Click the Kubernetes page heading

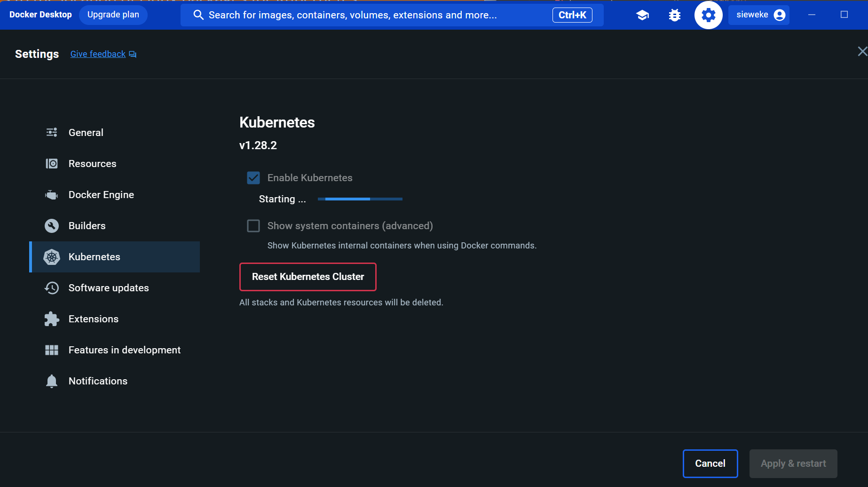point(277,122)
